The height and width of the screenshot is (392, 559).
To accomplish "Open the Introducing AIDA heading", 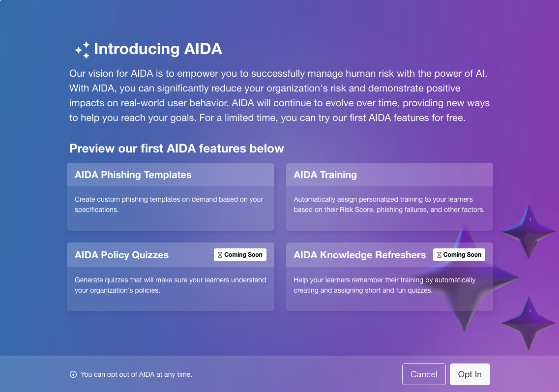I will point(159,49).
